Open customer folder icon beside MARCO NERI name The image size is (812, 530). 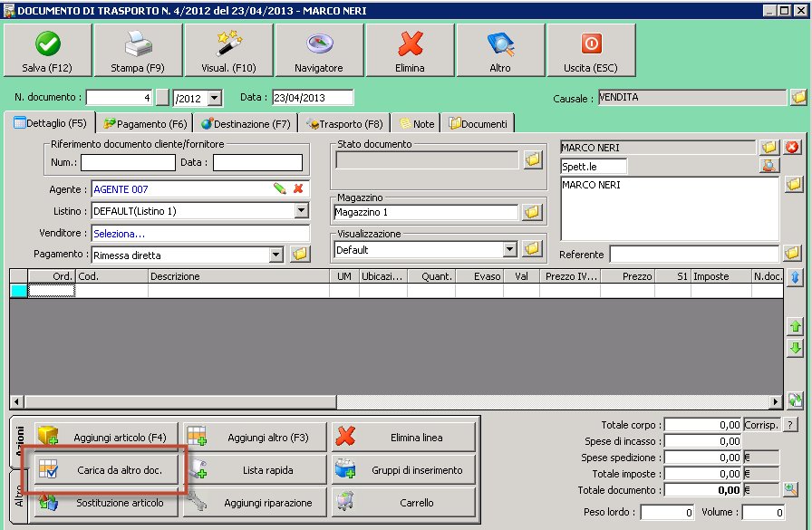click(769, 148)
